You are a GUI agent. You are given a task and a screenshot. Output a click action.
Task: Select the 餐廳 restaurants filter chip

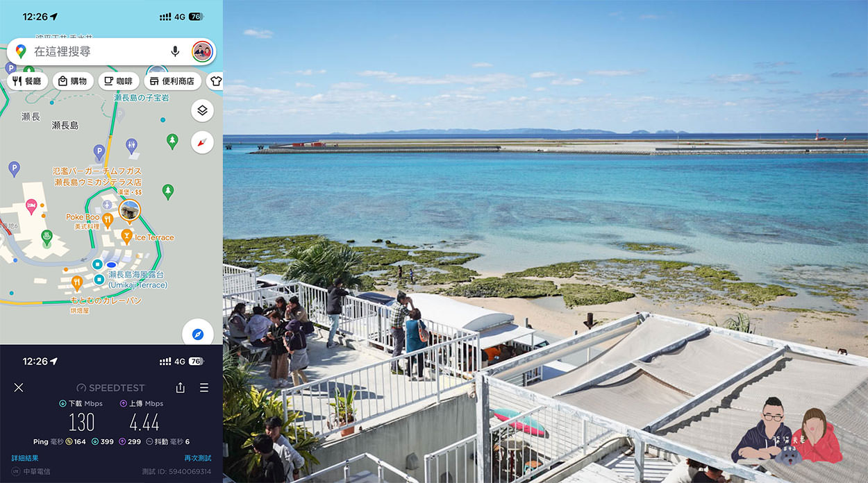coord(27,81)
